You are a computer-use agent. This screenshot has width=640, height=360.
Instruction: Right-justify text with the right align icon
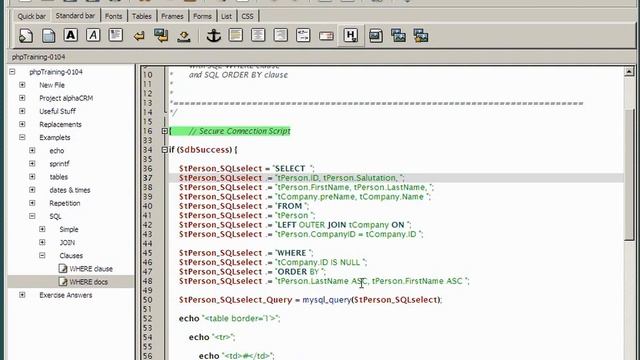[280, 36]
